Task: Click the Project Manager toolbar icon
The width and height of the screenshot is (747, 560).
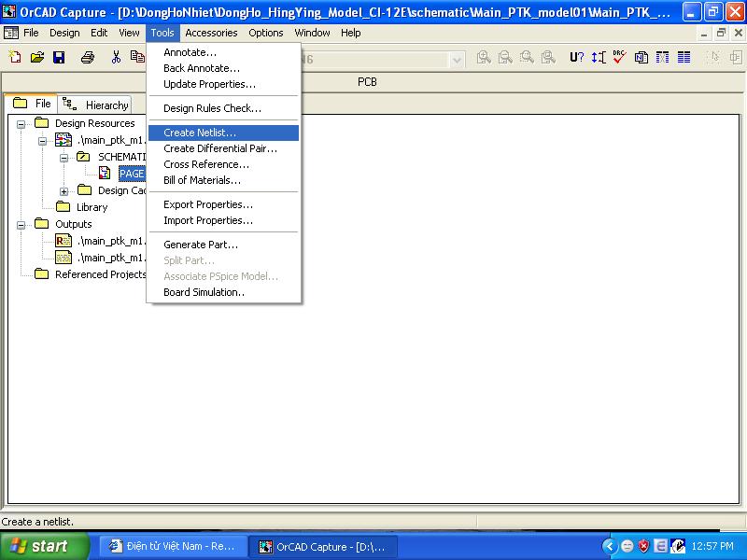Action: [736, 58]
